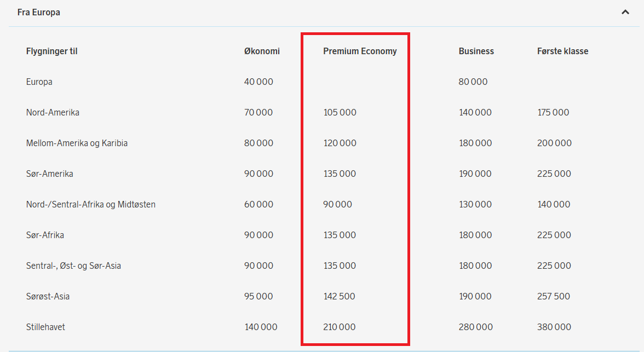Screen dimensions: 644x352
Task: Click the 380 000 first class value
Action: (554, 327)
